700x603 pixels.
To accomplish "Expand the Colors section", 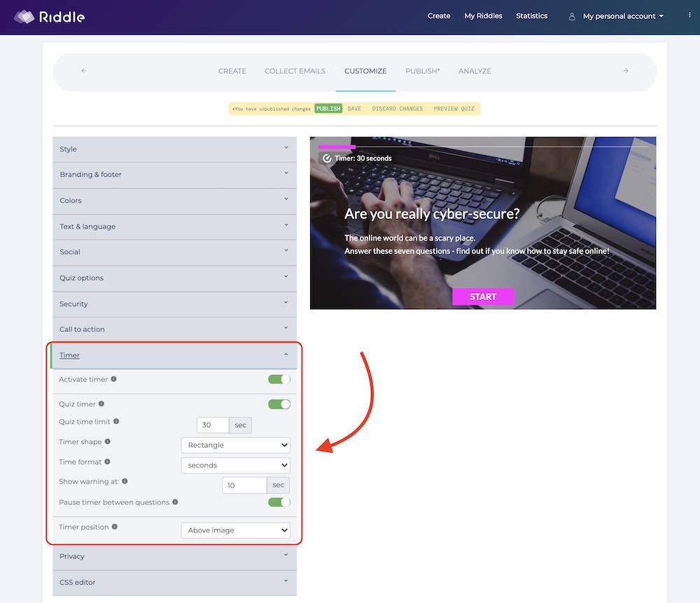I will tap(174, 201).
